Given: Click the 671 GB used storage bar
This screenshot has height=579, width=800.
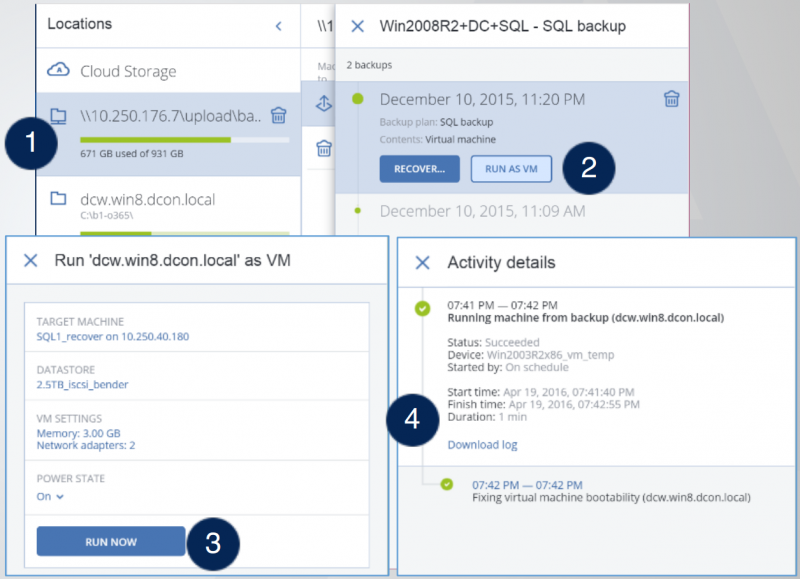Looking at the screenshot, I should (x=185, y=140).
